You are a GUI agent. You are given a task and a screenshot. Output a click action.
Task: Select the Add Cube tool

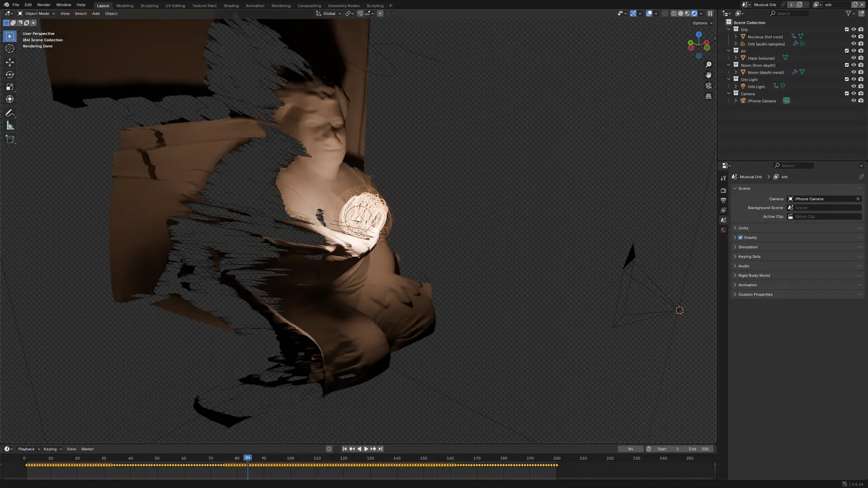(10, 139)
